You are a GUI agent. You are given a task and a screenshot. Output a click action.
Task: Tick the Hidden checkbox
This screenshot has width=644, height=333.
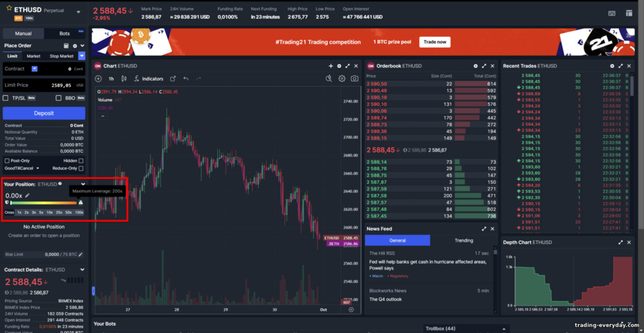pyautogui.click(x=81, y=161)
